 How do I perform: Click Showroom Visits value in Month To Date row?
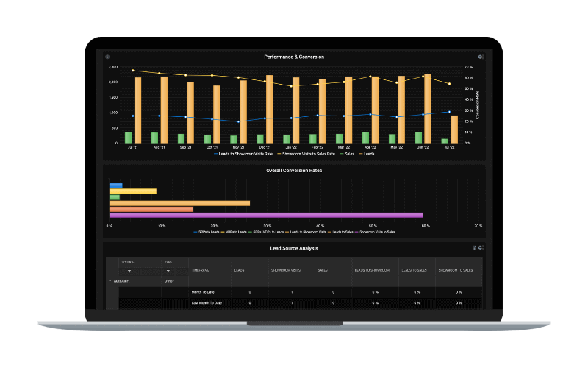[292, 292]
